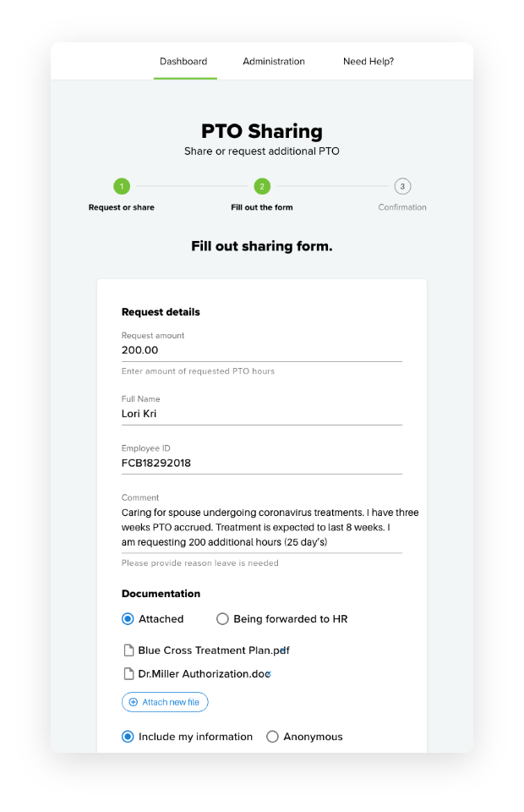This screenshot has height=812, width=524.
Task: Open the Administration menu
Action: [274, 61]
